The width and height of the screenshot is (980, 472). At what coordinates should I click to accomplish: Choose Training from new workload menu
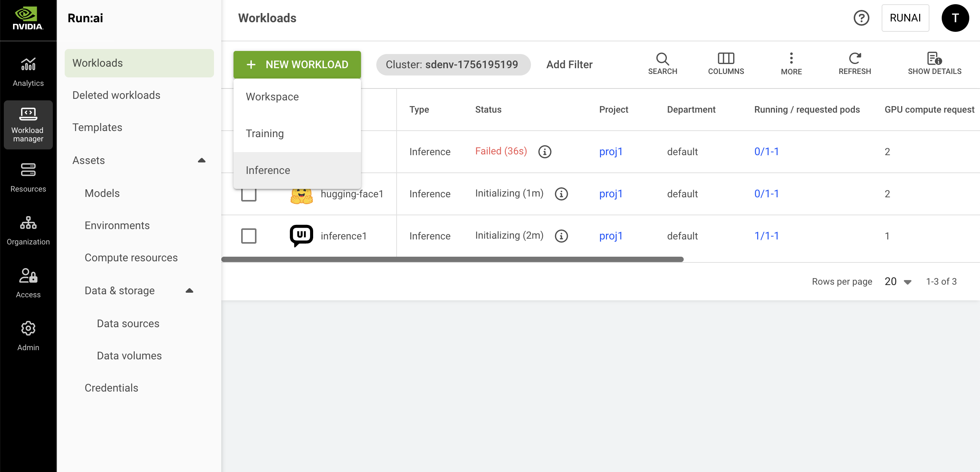coord(265,133)
